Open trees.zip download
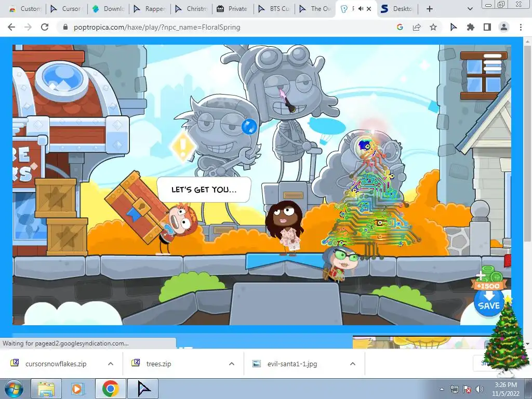The height and width of the screenshot is (399, 532). click(x=158, y=364)
